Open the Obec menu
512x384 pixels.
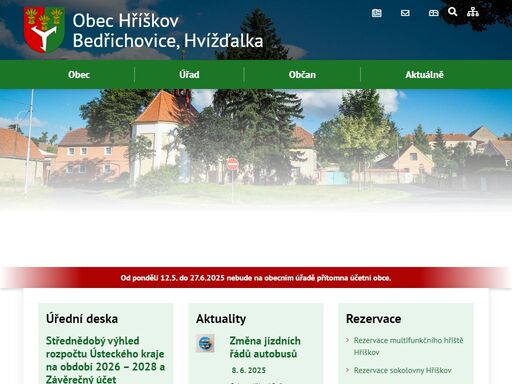79,74
